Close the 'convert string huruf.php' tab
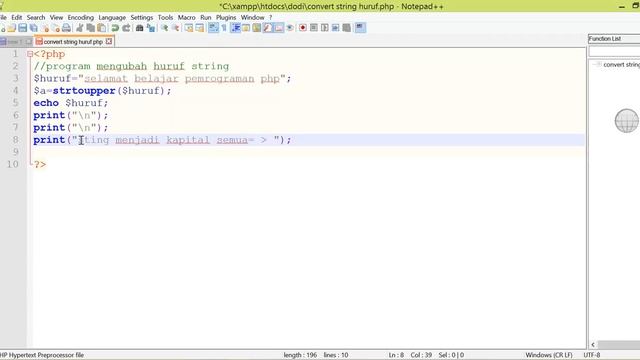640x360 pixels. point(109,41)
